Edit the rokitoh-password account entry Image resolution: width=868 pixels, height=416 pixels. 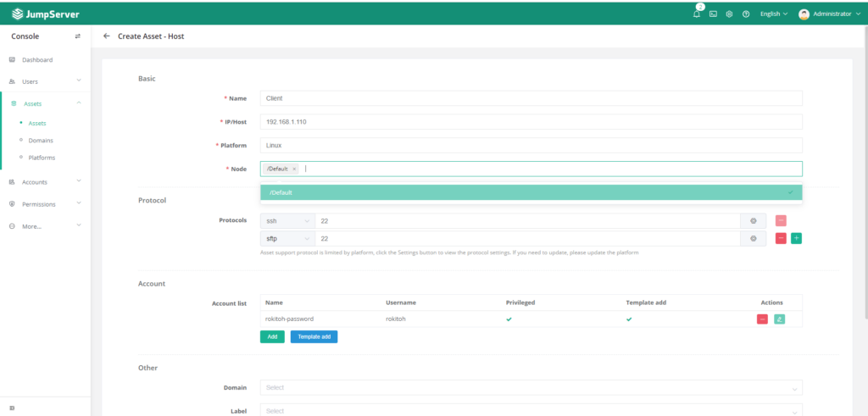click(779, 319)
